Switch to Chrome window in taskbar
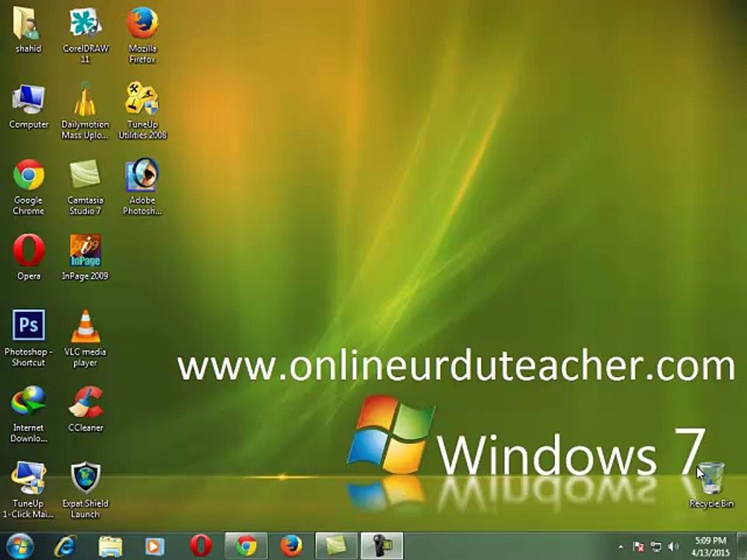 (x=246, y=546)
